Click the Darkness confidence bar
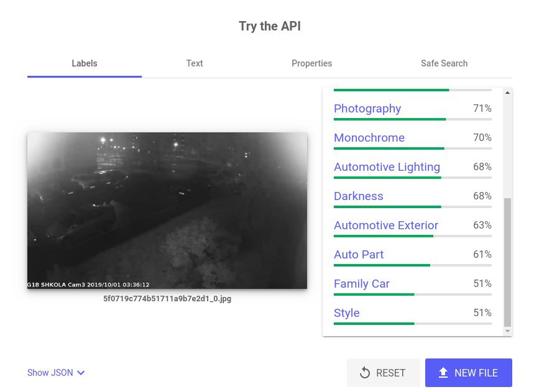The width and height of the screenshot is (534, 392). [x=413, y=207]
